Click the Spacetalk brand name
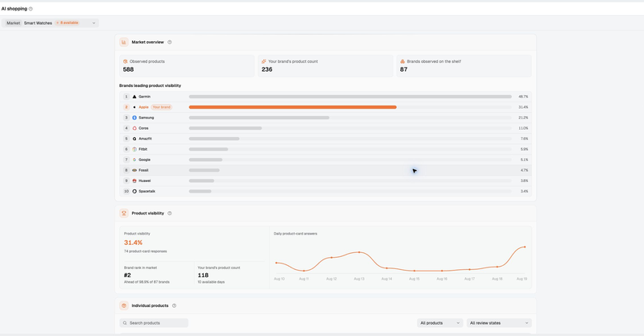 [x=147, y=191]
